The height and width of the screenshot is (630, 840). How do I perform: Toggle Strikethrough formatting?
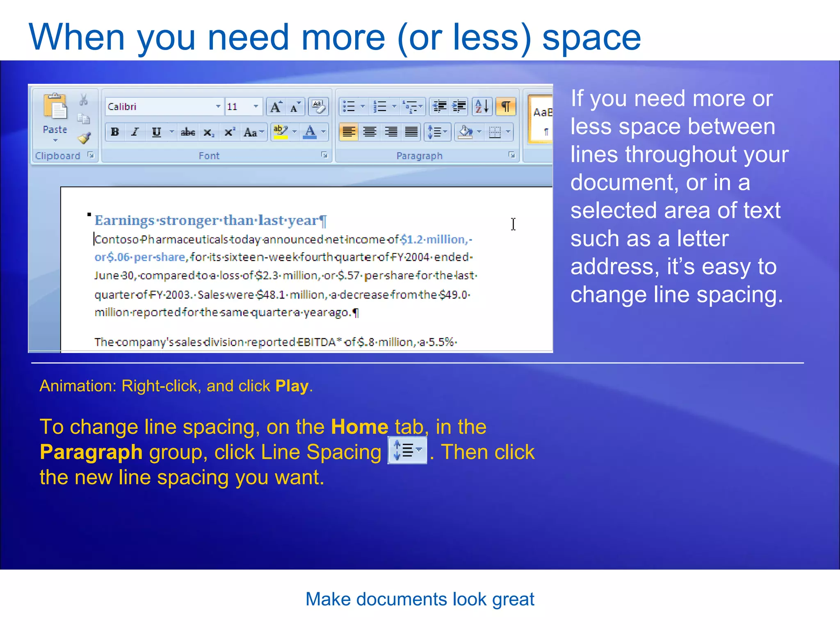[188, 132]
